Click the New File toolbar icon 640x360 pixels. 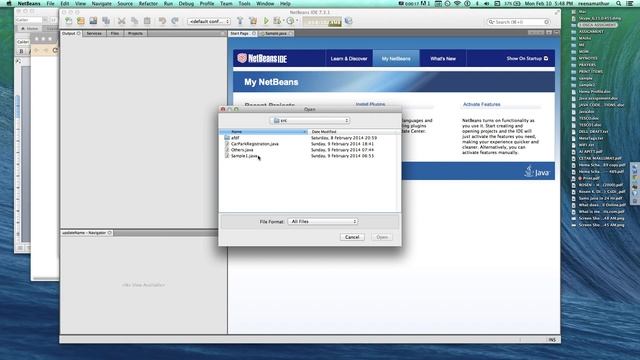click(x=68, y=21)
